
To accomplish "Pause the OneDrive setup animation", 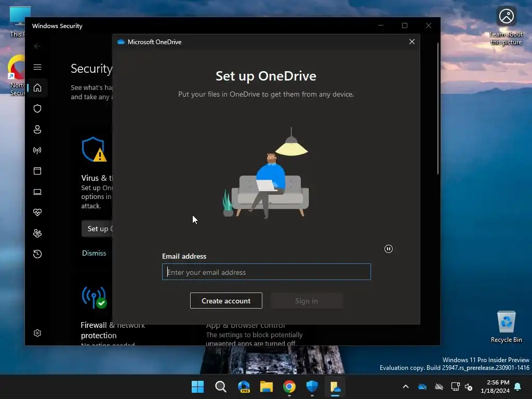I will (x=389, y=249).
